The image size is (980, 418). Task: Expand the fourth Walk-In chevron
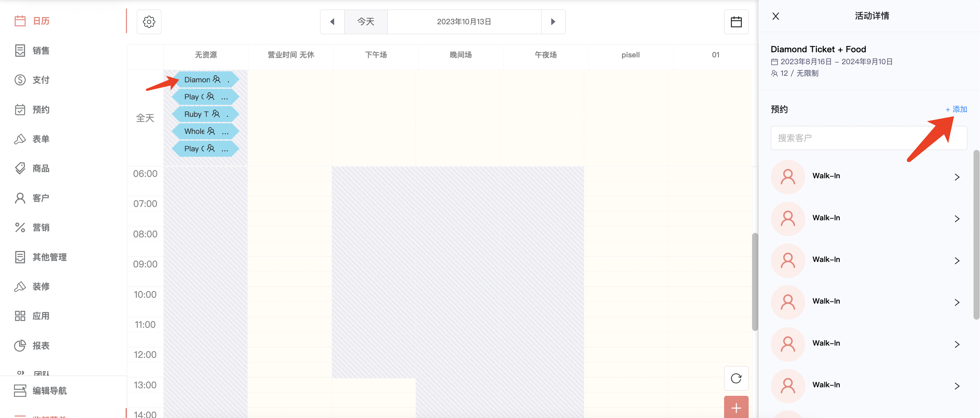(x=957, y=302)
